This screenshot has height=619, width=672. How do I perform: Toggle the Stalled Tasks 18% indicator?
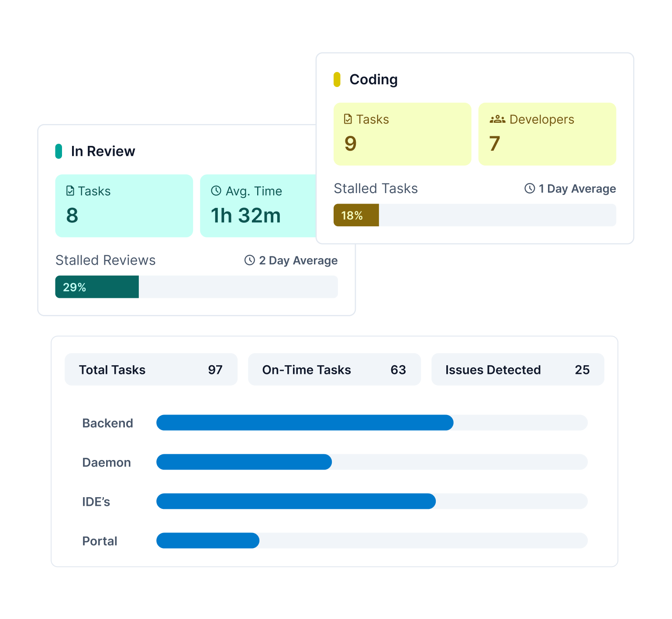pos(356,215)
